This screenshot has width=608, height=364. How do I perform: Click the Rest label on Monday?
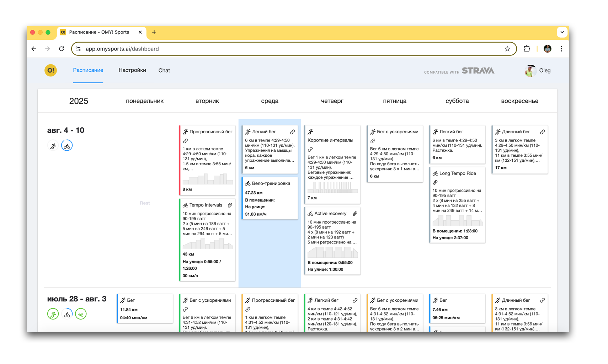(145, 203)
